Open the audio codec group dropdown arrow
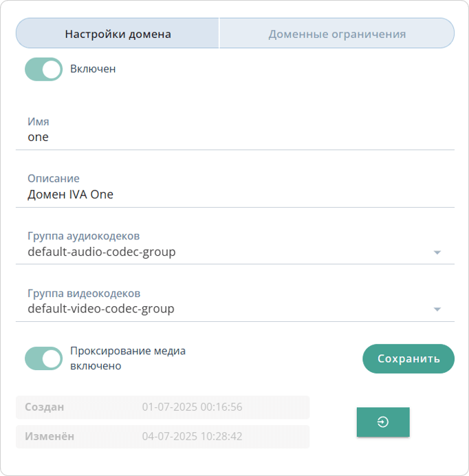The image size is (469, 476). coord(437,252)
